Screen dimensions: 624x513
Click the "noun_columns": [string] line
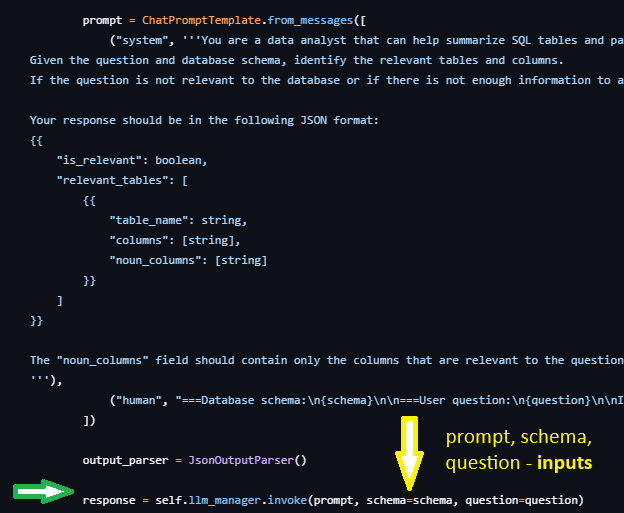pos(188,260)
